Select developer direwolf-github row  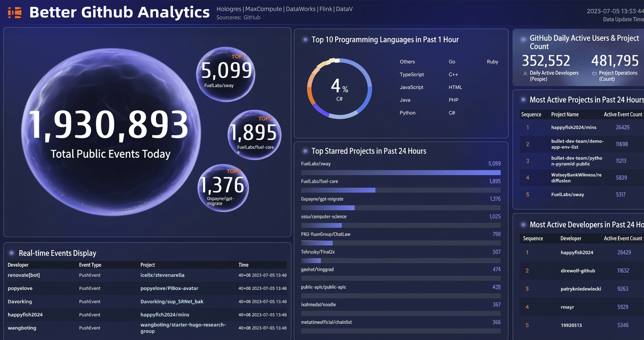click(x=582, y=271)
